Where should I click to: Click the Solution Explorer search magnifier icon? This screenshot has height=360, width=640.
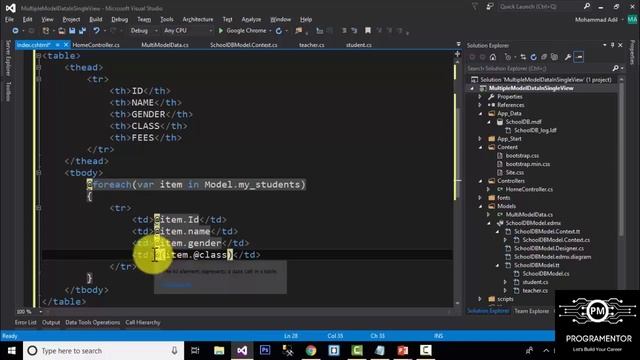[x=616, y=69]
